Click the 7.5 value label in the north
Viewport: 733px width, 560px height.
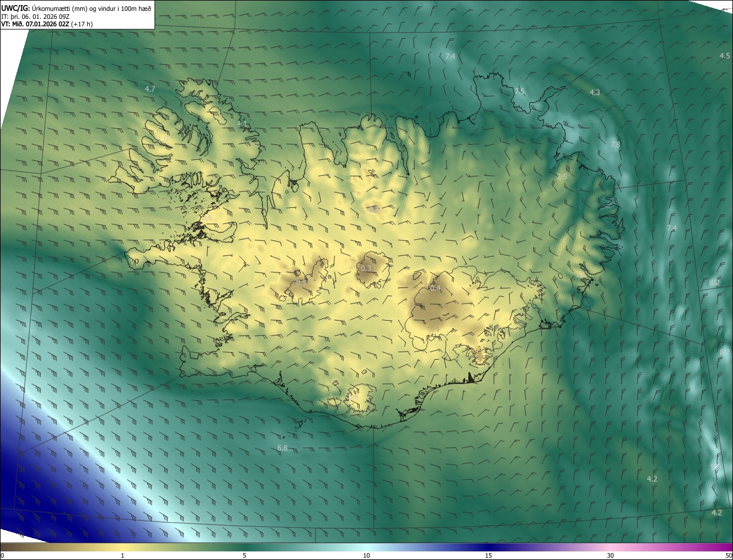(x=519, y=91)
